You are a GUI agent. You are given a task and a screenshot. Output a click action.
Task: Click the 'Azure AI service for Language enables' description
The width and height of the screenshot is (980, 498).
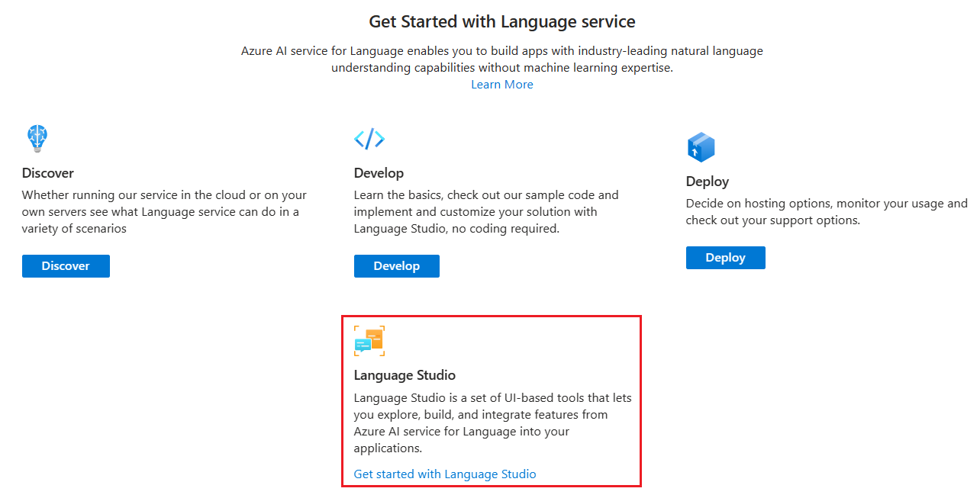pyautogui.click(x=502, y=59)
